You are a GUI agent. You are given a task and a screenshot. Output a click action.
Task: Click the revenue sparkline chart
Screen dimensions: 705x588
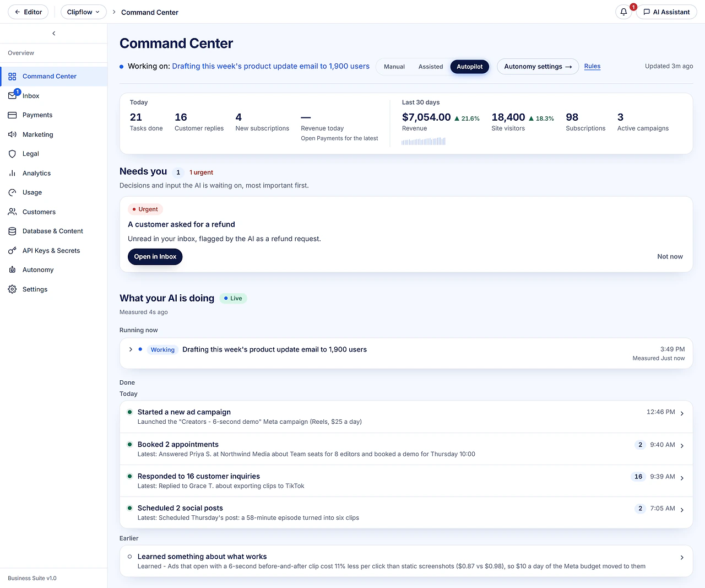(424, 141)
